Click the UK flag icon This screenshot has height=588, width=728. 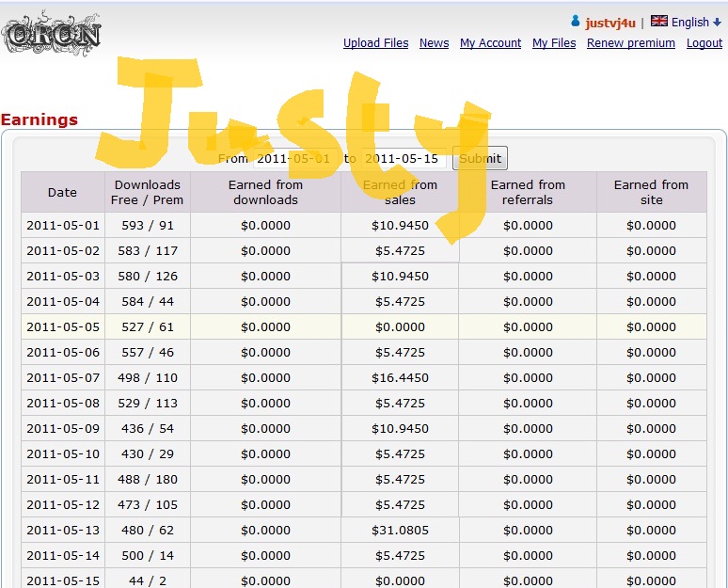[x=659, y=22]
